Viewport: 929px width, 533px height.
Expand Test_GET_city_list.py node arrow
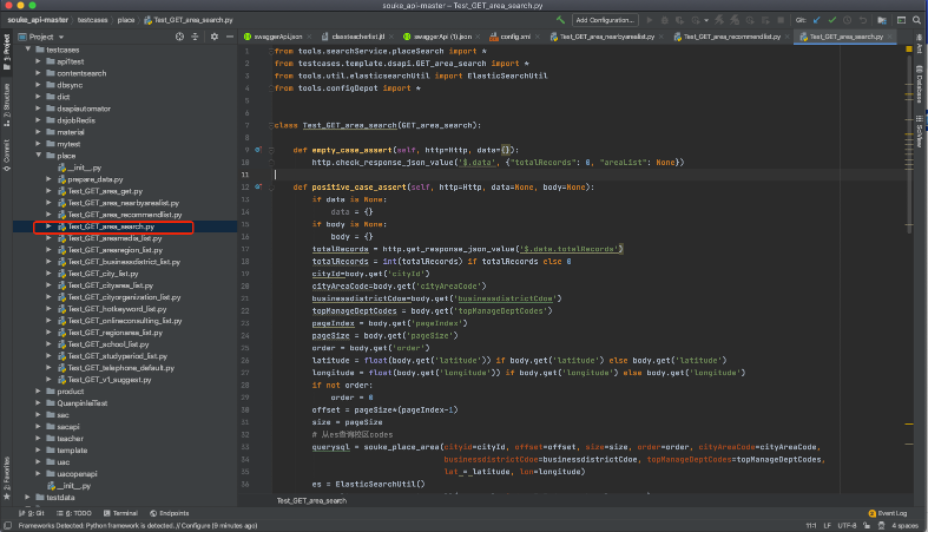pyautogui.click(x=49, y=274)
